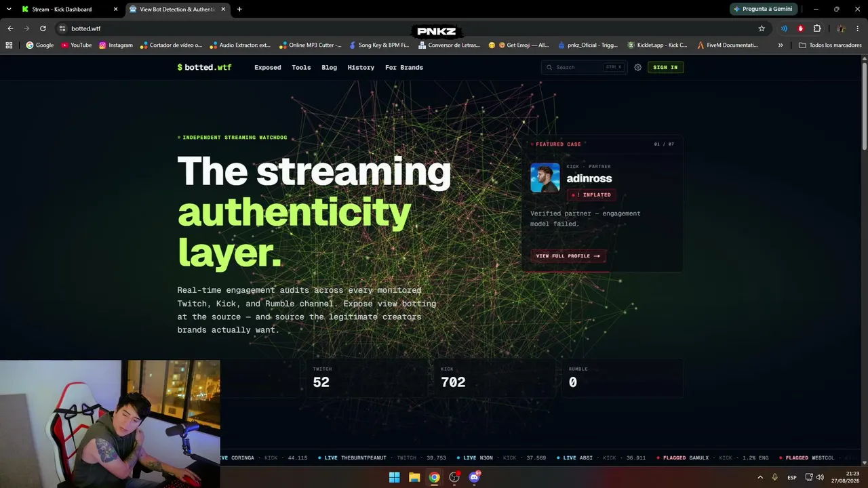The height and width of the screenshot is (488, 868).
Task: Click the LIVE THEBURNTPEANUT ticker entry
Action: pos(383,458)
